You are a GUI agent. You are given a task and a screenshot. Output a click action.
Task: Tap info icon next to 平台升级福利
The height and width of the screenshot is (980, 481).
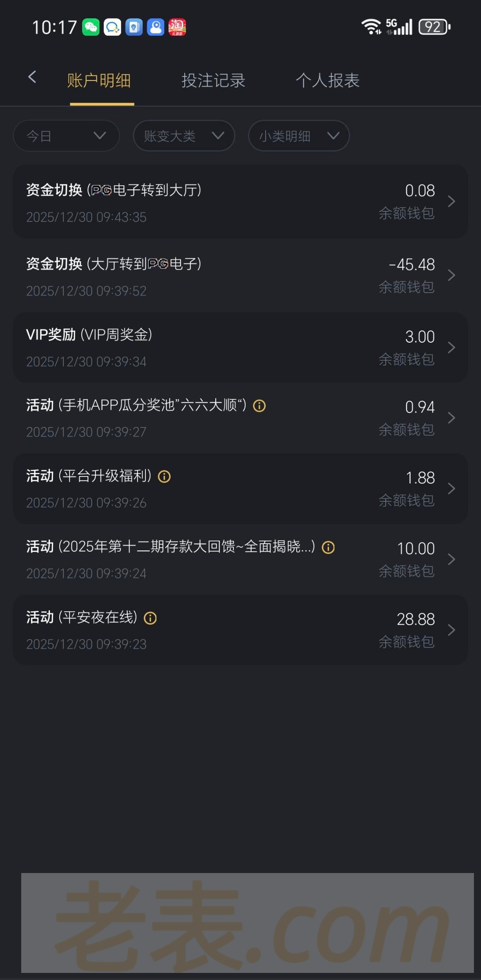tap(164, 477)
